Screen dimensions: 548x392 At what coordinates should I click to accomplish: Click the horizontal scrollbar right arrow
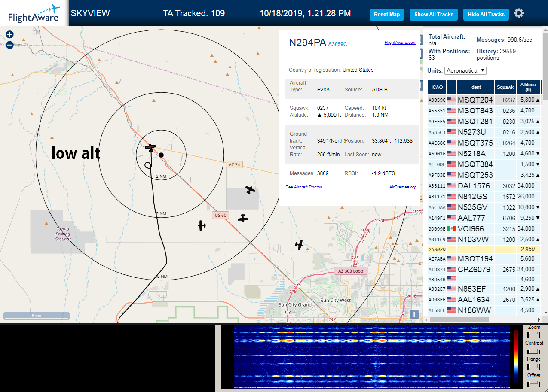[x=540, y=319]
